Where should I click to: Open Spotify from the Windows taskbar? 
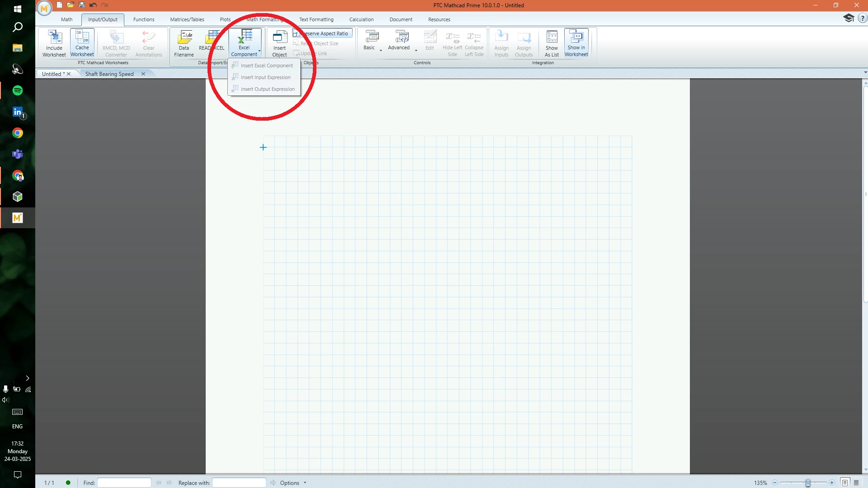(18, 91)
